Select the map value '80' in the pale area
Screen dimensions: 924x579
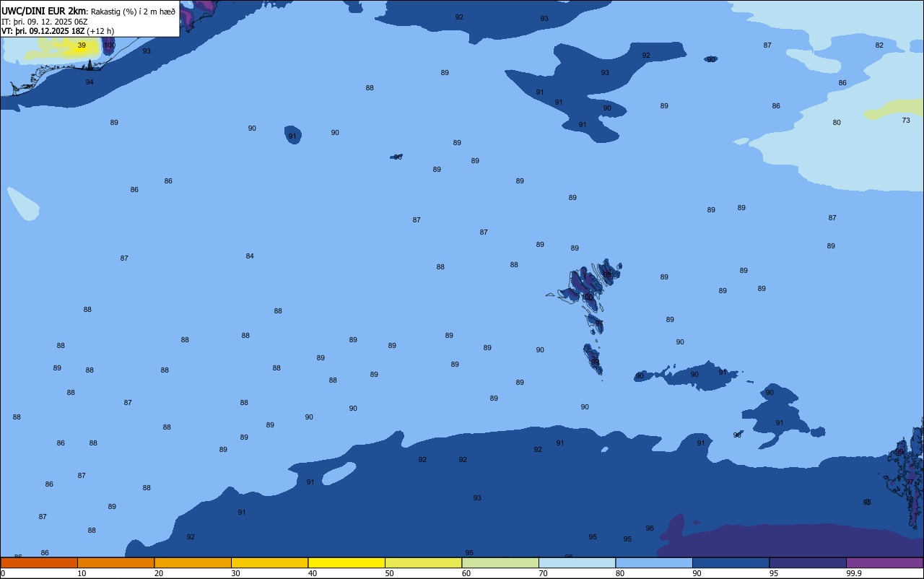[x=837, y=123]
